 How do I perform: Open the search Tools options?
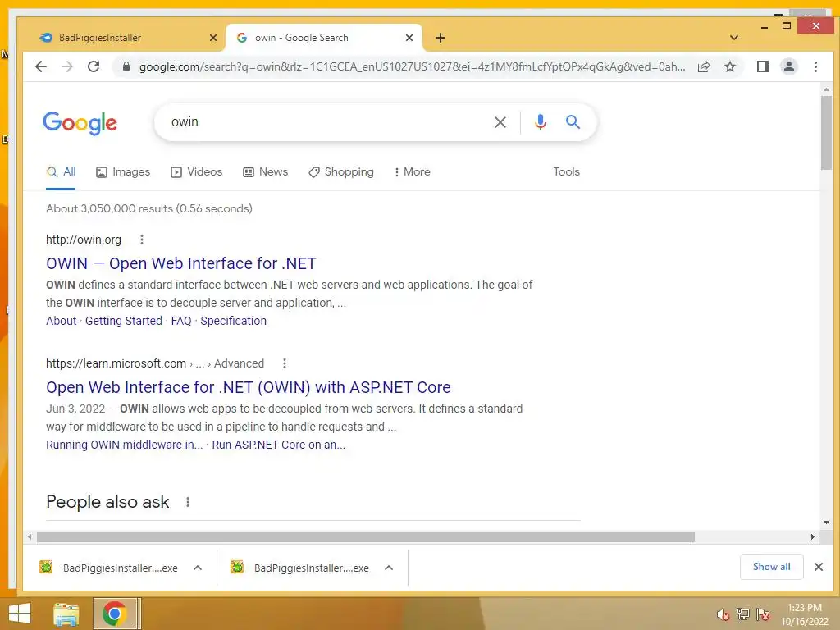566,172
